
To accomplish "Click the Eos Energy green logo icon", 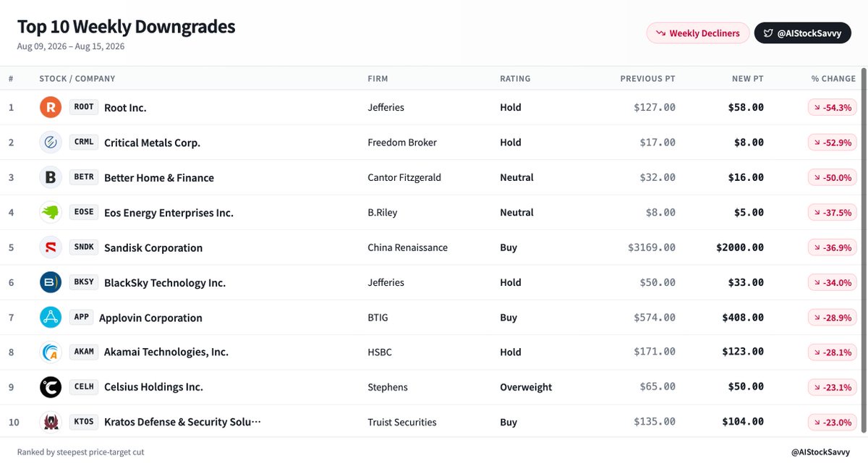I will tap(51, 213).
